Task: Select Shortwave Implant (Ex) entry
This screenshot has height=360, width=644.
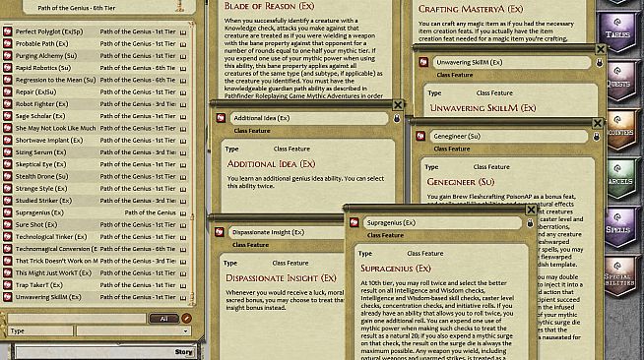Action: 49,141
